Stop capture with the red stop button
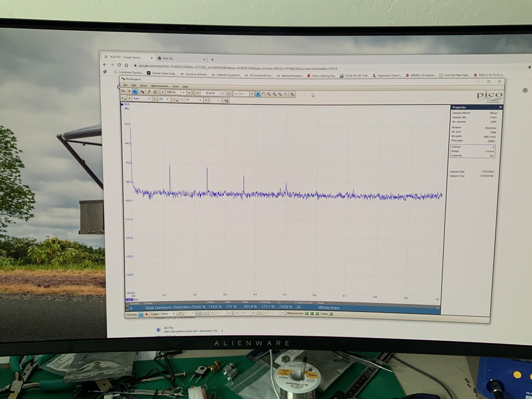 click(x=147, y=314)
